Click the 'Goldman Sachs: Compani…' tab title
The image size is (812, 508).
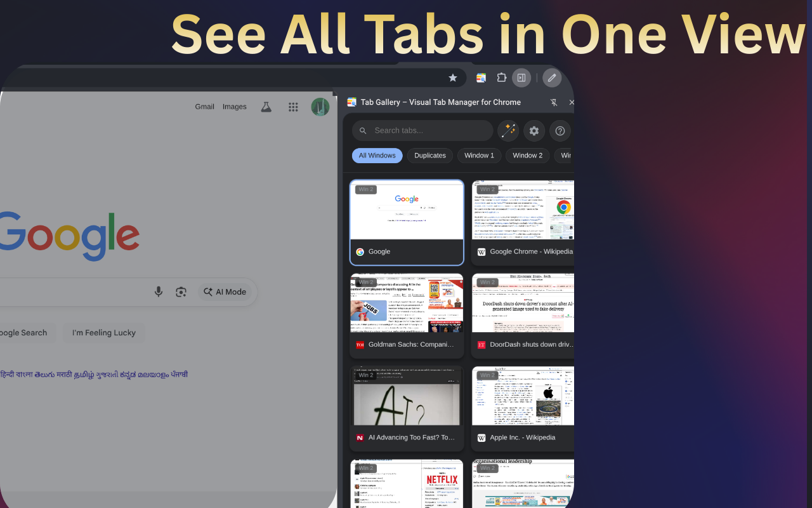coord(411,344)
